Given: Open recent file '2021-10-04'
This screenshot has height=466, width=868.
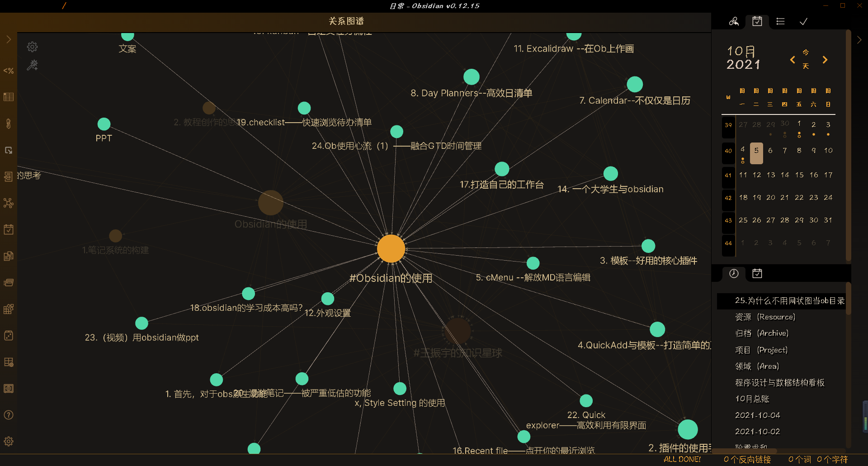Looking at the screenshot, I should pos(781,415).
